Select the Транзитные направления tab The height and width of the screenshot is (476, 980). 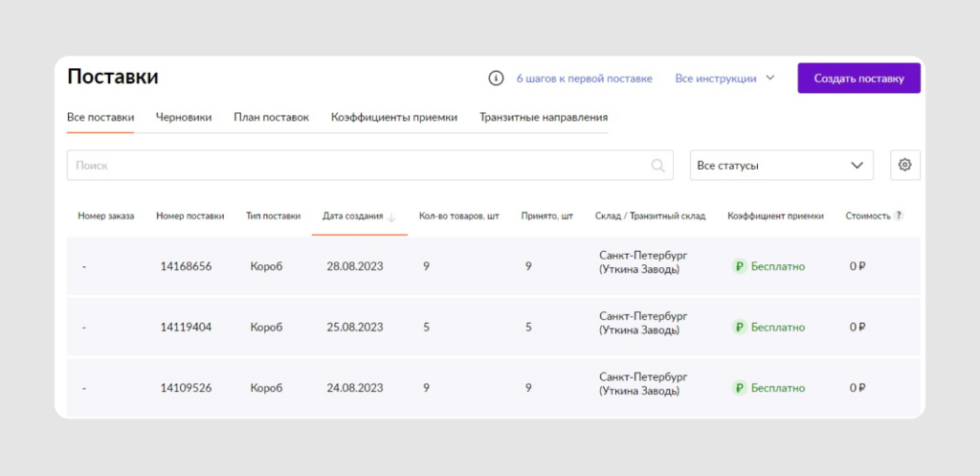coord(544,117)
